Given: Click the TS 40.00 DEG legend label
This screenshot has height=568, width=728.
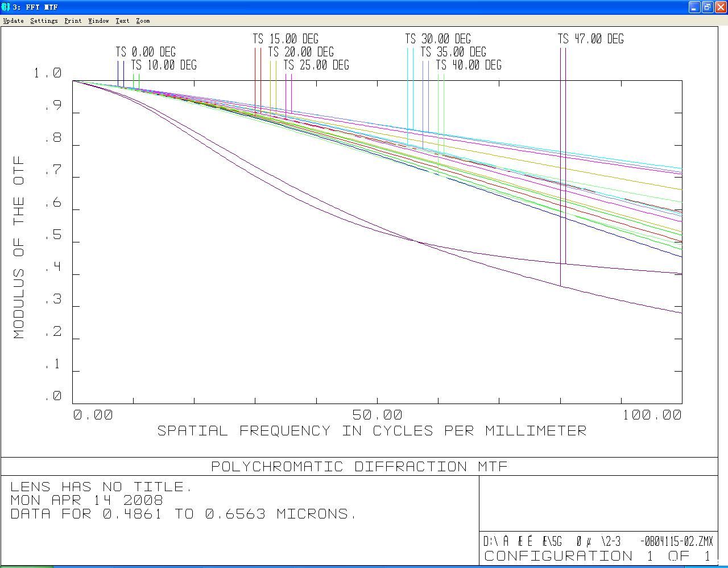Looking at the screenshot, I should tap(469, 65).
